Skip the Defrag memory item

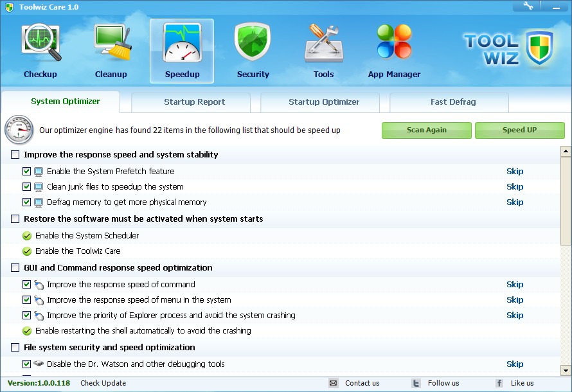pyautogui.click(x=515, y=202)
